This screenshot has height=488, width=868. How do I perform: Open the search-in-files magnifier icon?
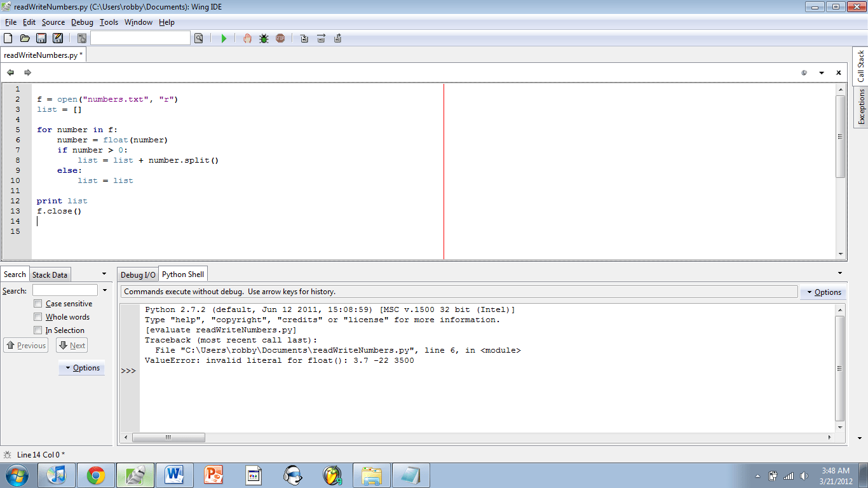click(199, 38)
